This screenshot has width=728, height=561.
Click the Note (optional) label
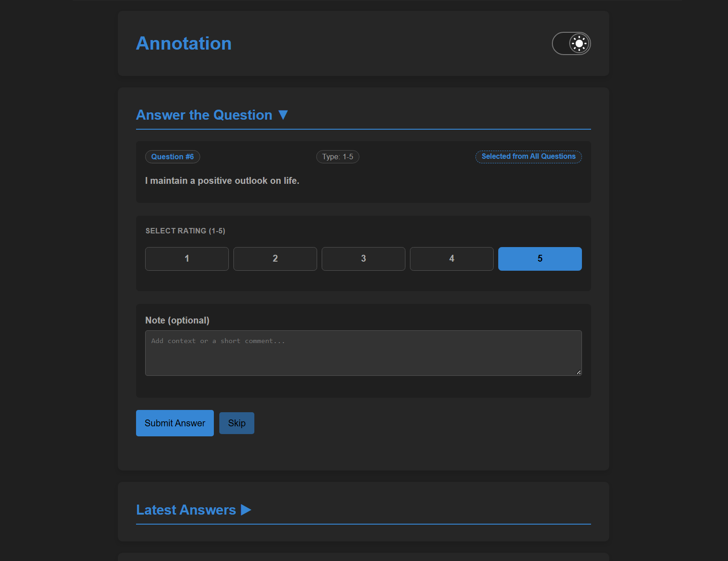(177, 320)
